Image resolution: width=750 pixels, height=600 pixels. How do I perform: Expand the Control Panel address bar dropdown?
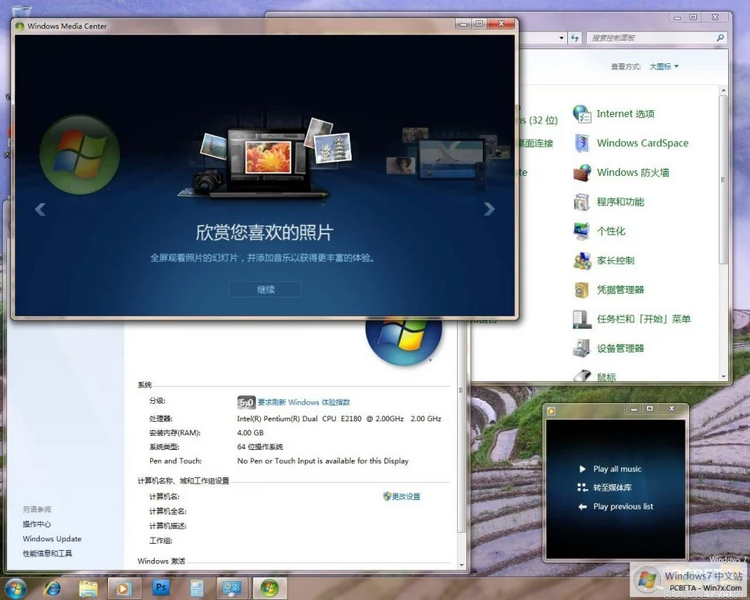tap(562, 38)
